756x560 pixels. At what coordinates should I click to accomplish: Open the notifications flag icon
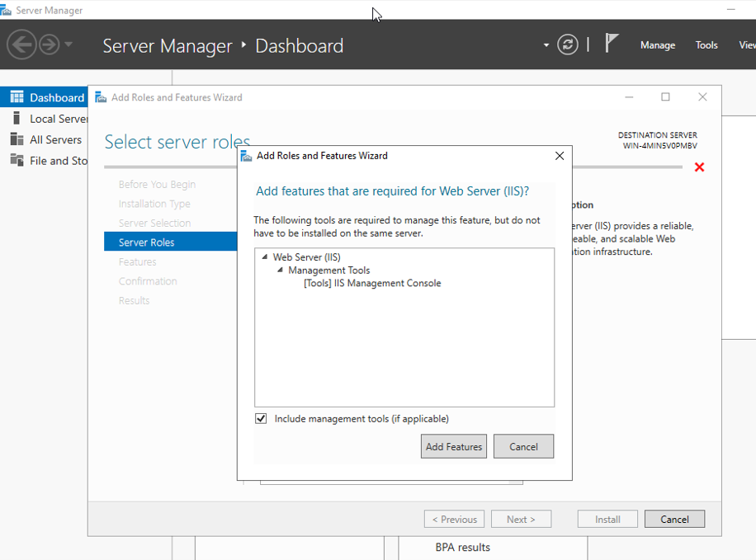point(612,44)
